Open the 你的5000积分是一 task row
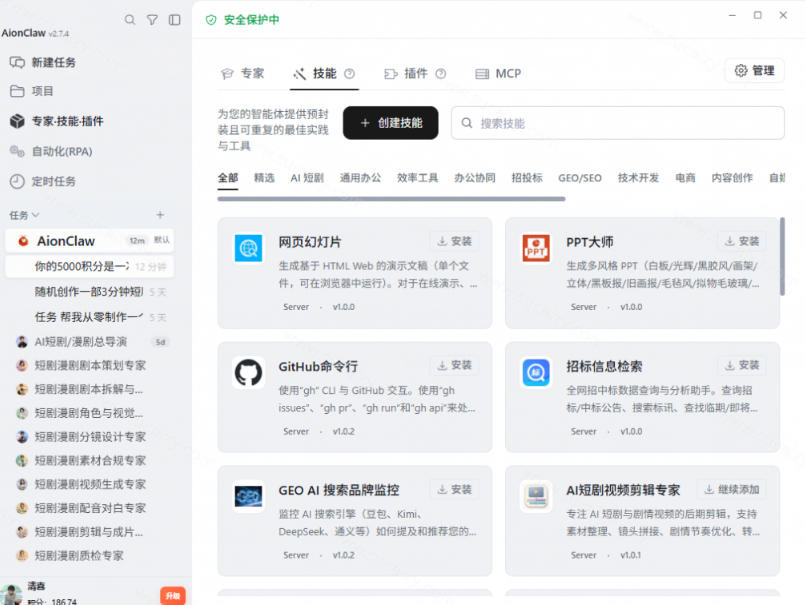Screen dimensions: 805x605 click(x=89, y=266)
